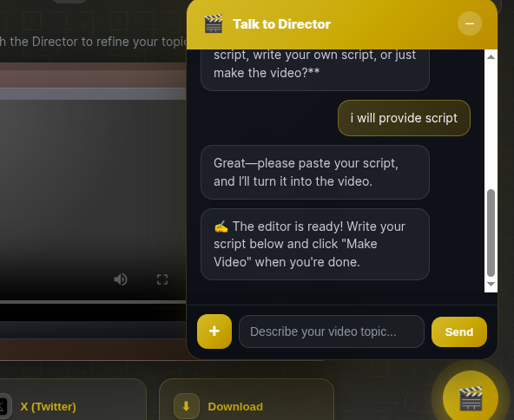Image resolution: width=514 pixels, height=420 pixels.
Task: Click the video progress bar
Action: click(93, 302)
